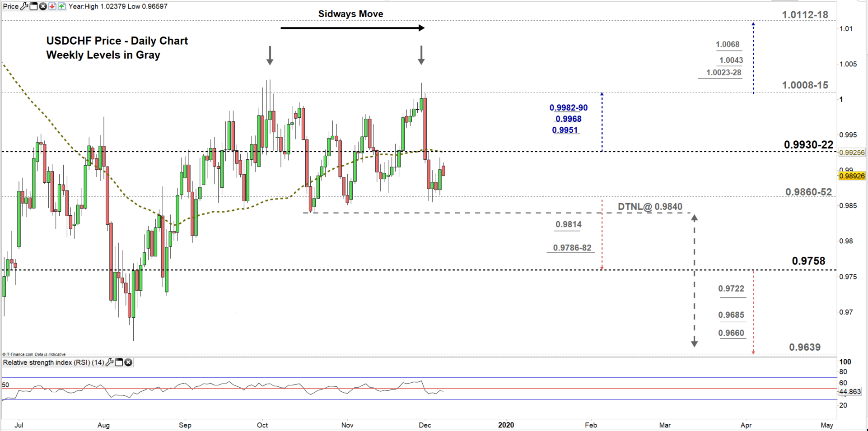Viewport: 868px width, 431px height.
Task: Close the Price panel with X icon
Action: pos(43,6)
